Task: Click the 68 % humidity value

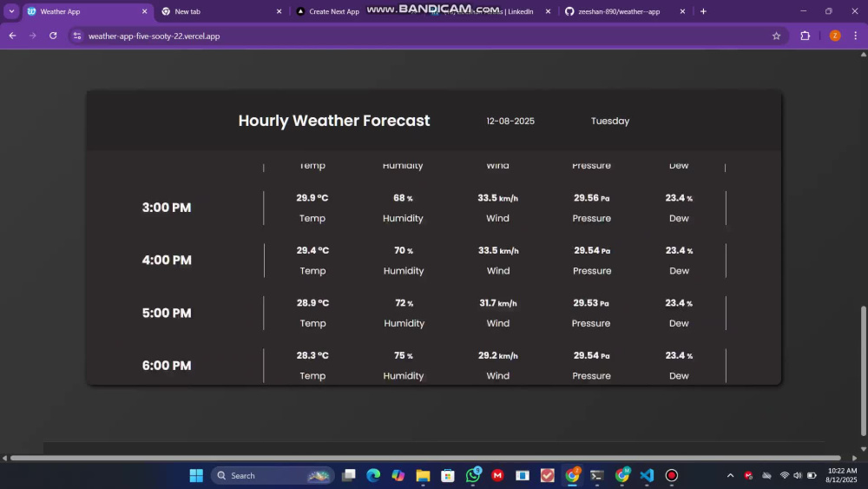Action: pyautogui.click(x=403, y=198)
